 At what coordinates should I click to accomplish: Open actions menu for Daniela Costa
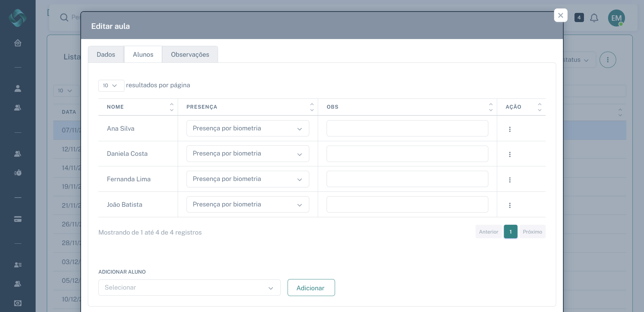[509, 154]
